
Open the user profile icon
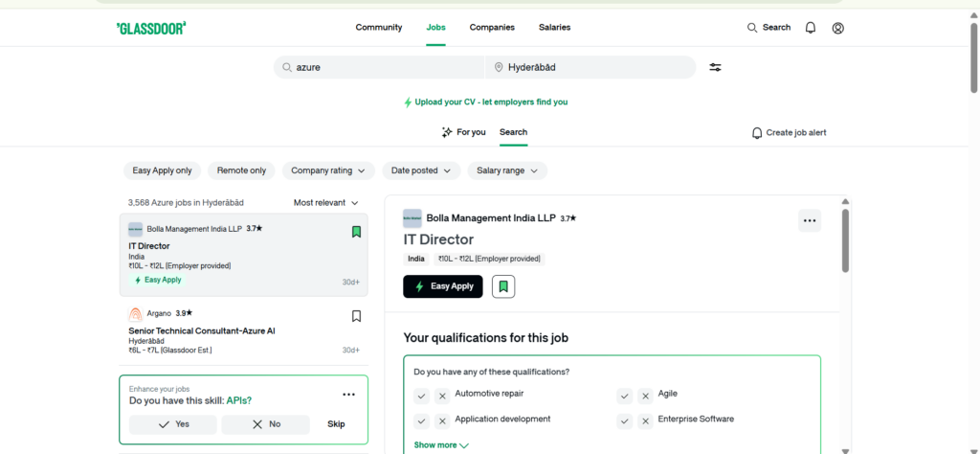[838, 28]
